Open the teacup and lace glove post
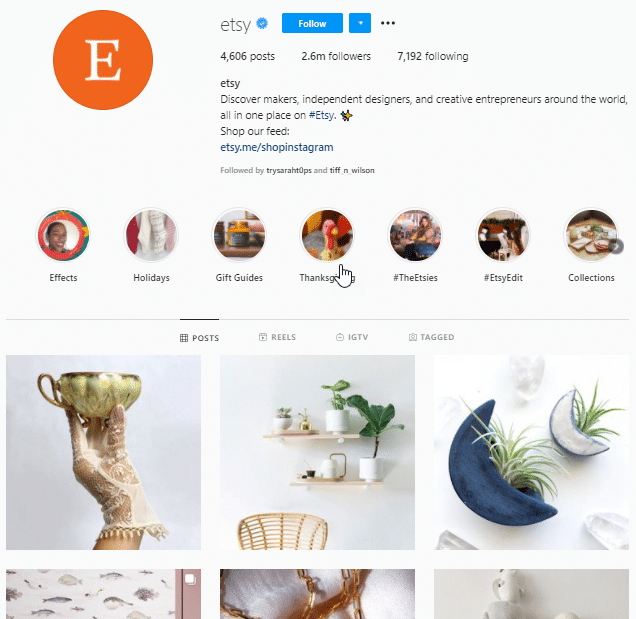The height and width of the screenshot is (619, 636). pyautogui.click(x=103, y=453)
